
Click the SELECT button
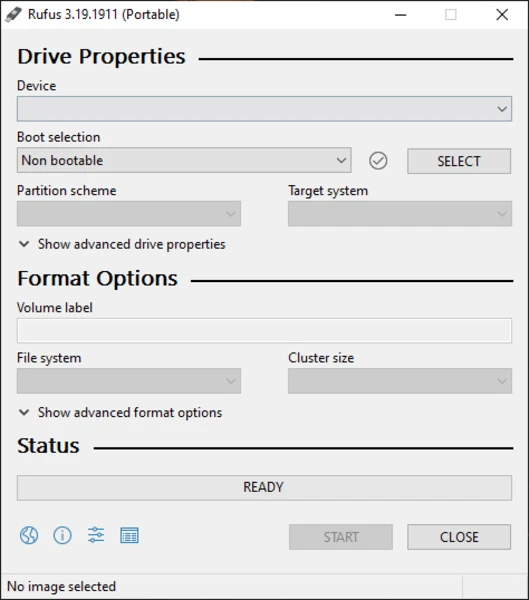[x=459, y=161]
